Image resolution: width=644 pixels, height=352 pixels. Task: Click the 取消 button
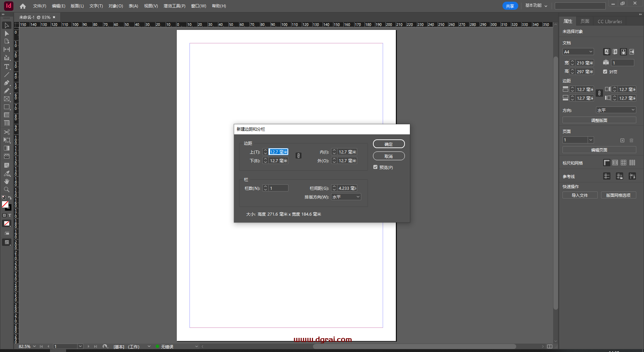[389, 156]
